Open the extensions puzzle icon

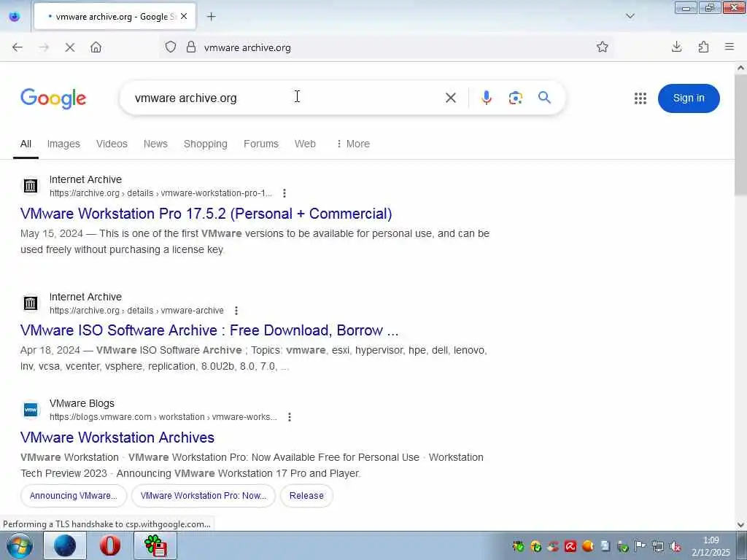click(703, 47)
